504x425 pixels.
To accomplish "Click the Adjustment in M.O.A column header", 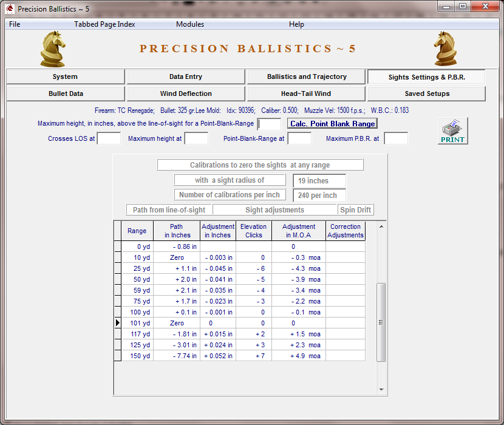I will [x=299, y=231].
